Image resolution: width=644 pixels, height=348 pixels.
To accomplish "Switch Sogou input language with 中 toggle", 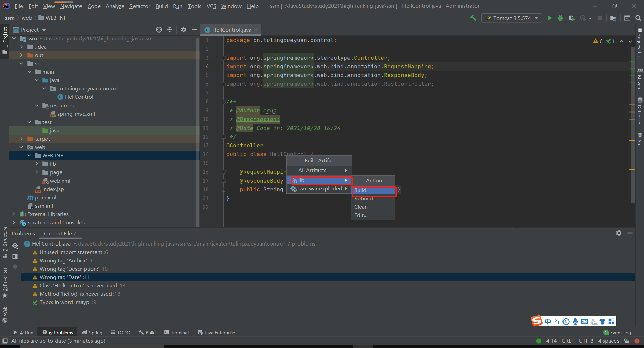I will 548,321.
